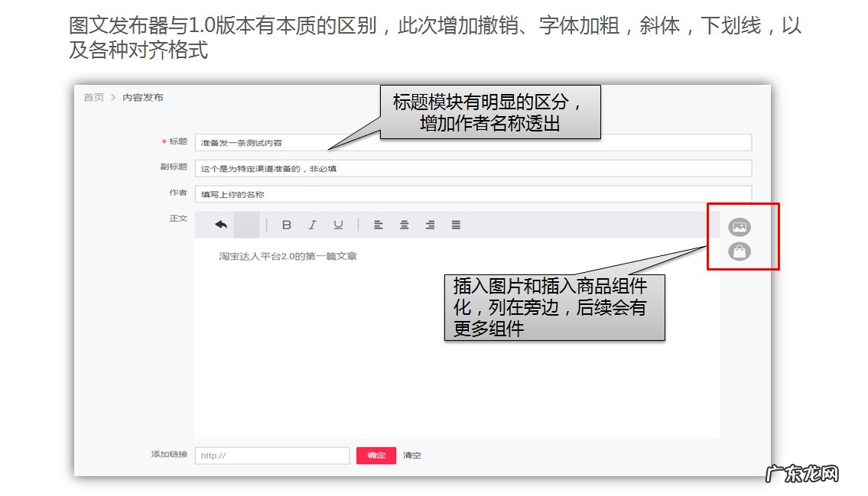Toggle underline formatting with the U icon
Screen dimensions: 868x496
coord(338,224)
